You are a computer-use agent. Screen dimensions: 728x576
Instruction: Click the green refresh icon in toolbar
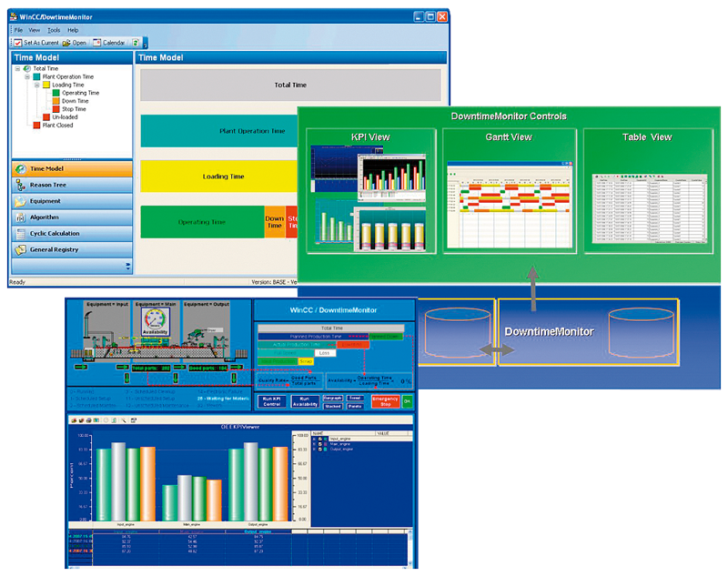tap(136, 43)
